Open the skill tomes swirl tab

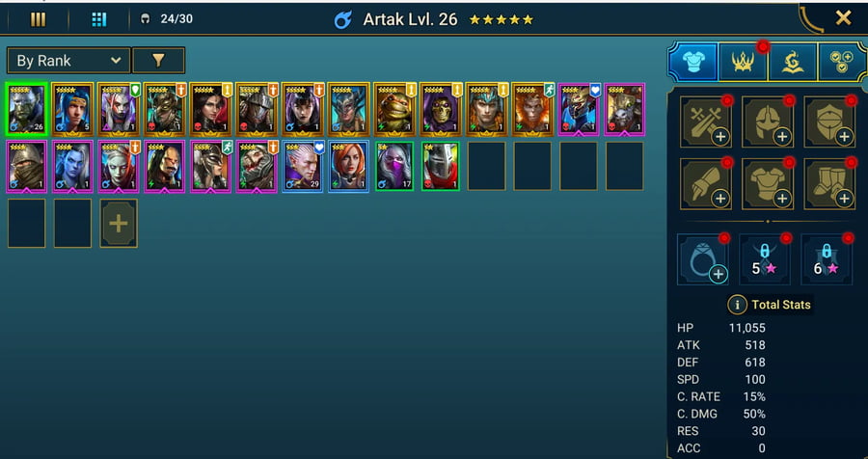pos(792,62)
